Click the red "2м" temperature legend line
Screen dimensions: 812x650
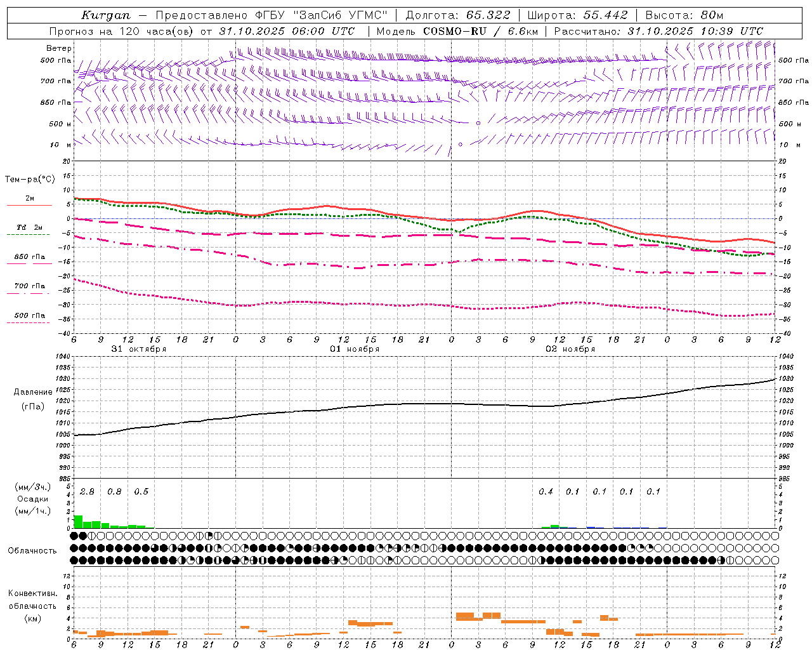[29, 205]
